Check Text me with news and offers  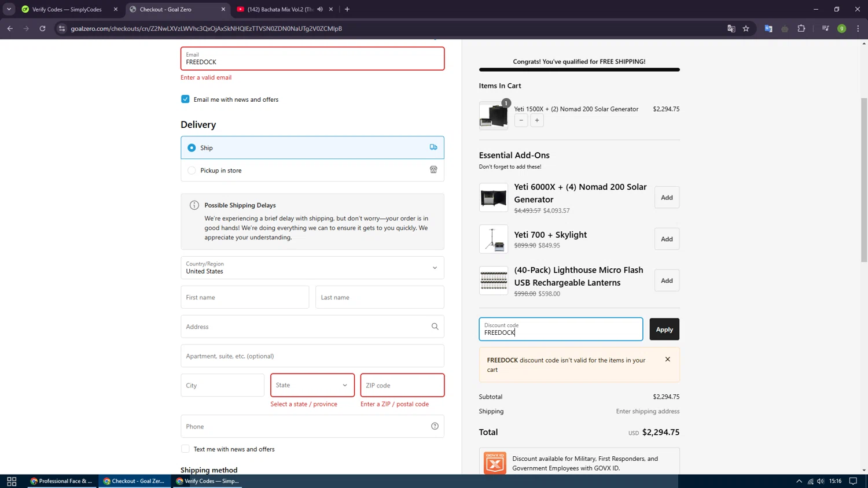(x=185, y=449)
